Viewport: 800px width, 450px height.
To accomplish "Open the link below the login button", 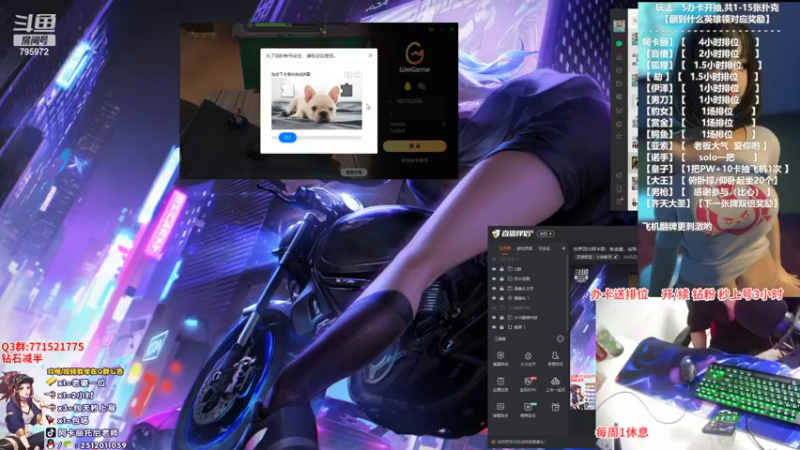I will pyautogui.click(x=414, y=160).
